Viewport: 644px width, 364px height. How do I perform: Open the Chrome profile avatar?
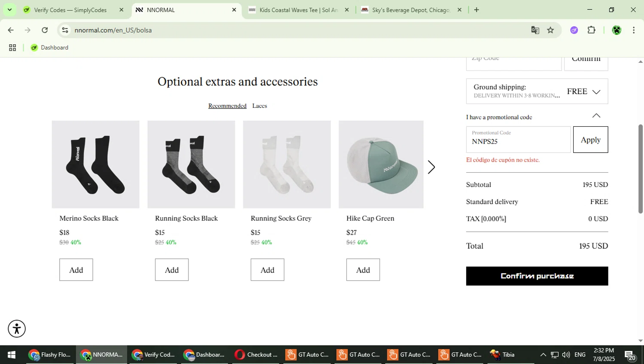click(x=617, y=30)
